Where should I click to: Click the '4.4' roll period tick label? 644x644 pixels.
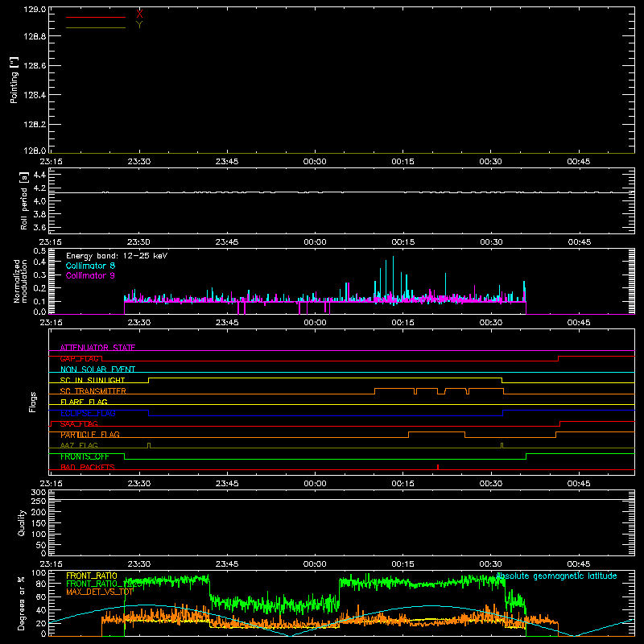click(x=39, y=175)
